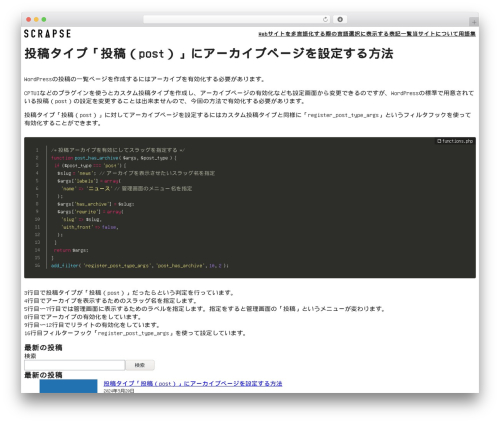Click code line add_filter( 'register_post_type_args'

(140, 266)
